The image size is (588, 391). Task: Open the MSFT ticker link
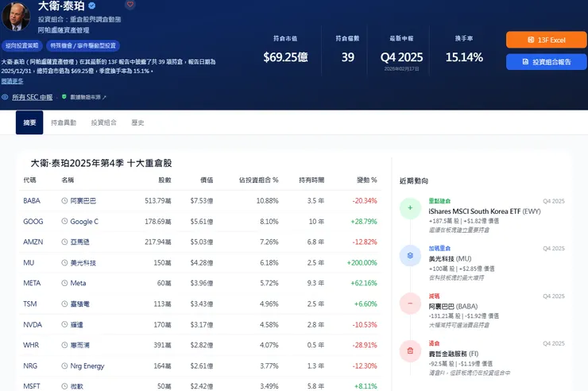[x=32, y=386]
